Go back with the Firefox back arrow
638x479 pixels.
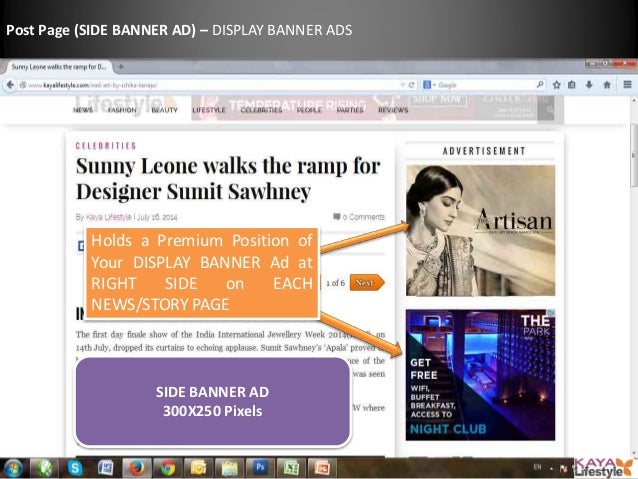[x=10, y=85]
